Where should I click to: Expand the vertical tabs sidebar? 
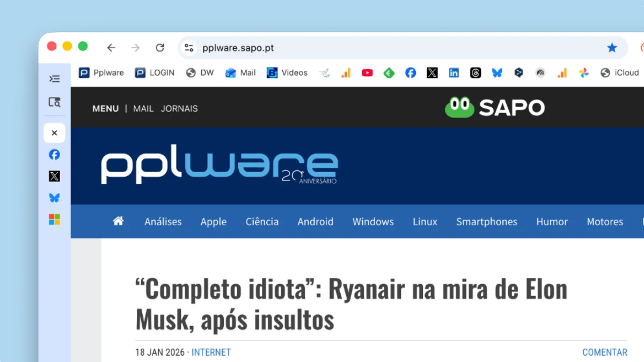point(54,79)
